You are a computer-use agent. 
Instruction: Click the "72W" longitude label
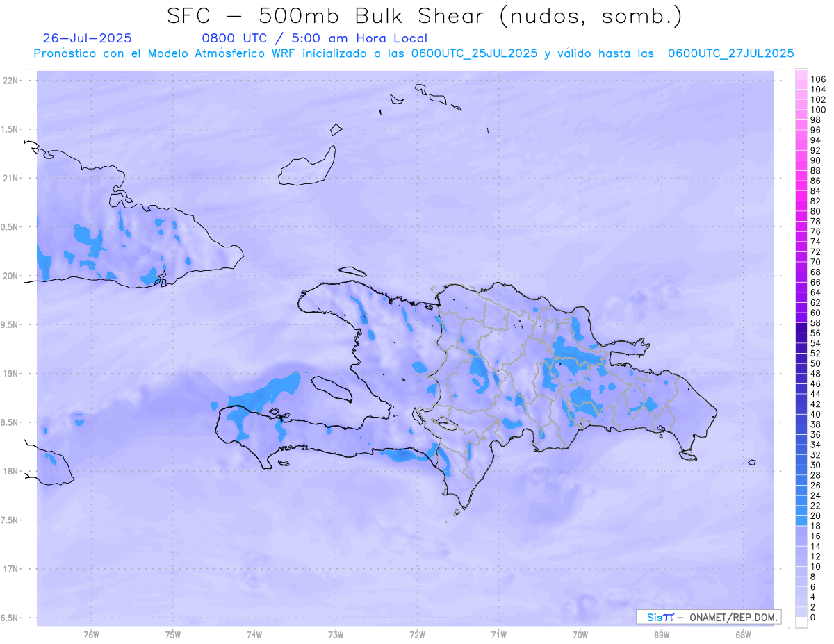click(417, 635)
